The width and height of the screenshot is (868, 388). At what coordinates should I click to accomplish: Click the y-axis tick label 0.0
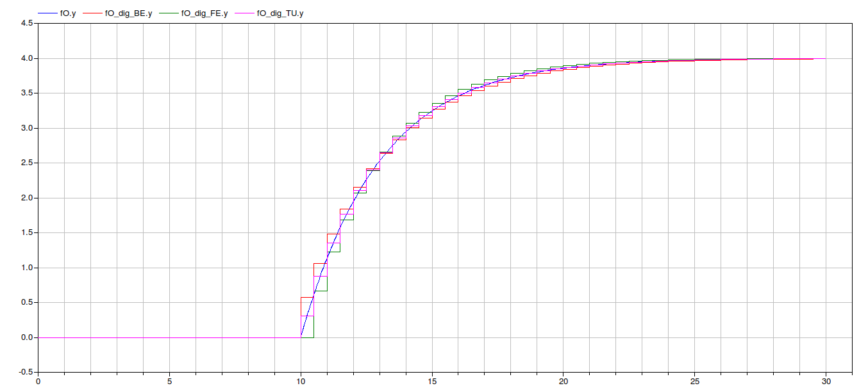[x=28, y=337]
